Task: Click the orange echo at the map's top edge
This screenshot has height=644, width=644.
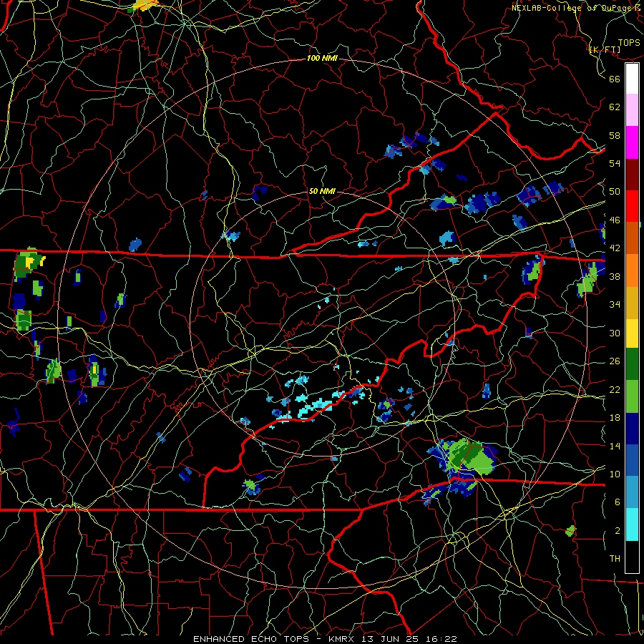Action: pos(145,5)
